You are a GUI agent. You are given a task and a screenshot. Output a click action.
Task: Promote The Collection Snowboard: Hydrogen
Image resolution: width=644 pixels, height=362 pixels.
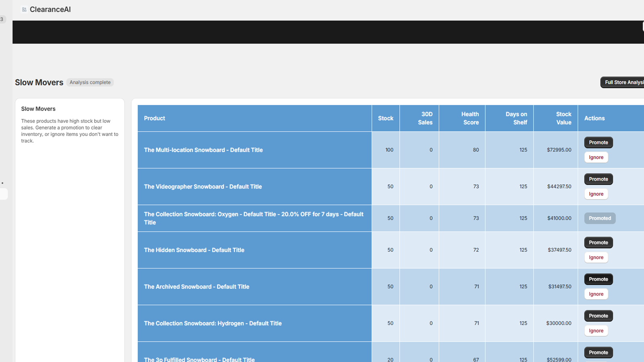[599, 316]
